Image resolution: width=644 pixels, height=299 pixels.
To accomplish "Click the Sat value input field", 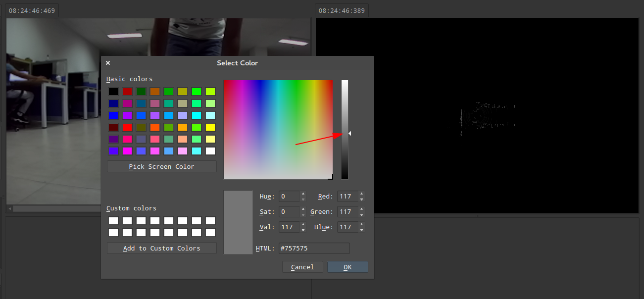I will pyautogui.click(x=289, y=212).
